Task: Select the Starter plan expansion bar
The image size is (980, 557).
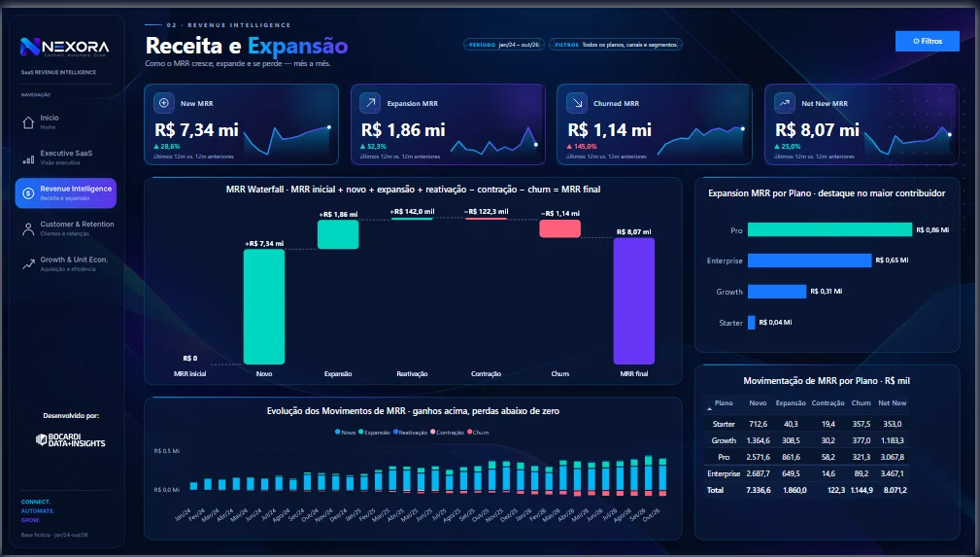Action: (751, 323)
